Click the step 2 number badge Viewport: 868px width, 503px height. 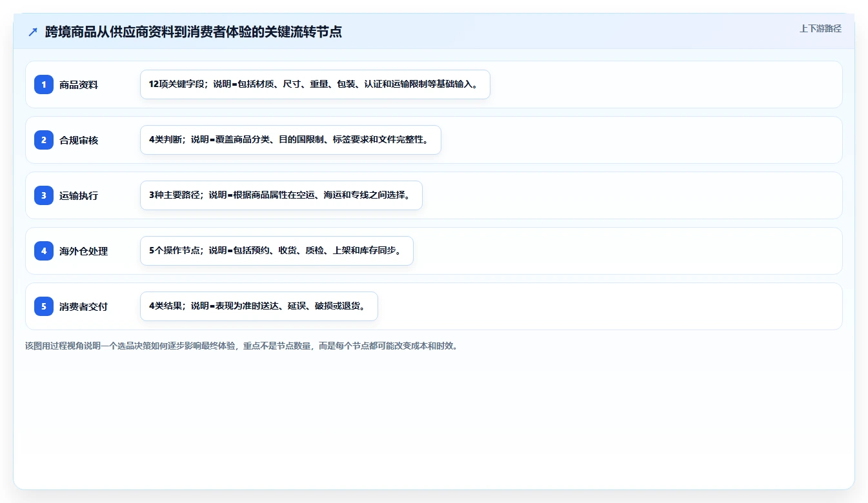click(x=44, y=140)
